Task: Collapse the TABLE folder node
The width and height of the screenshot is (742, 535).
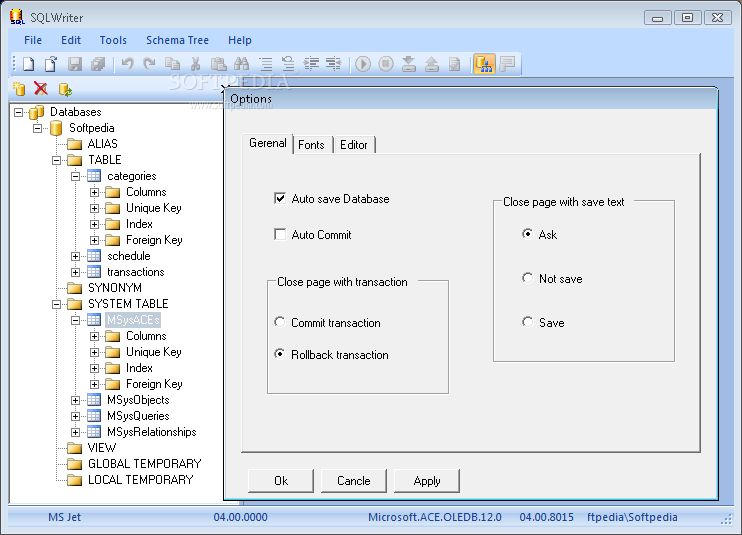Action: point(56,160)
